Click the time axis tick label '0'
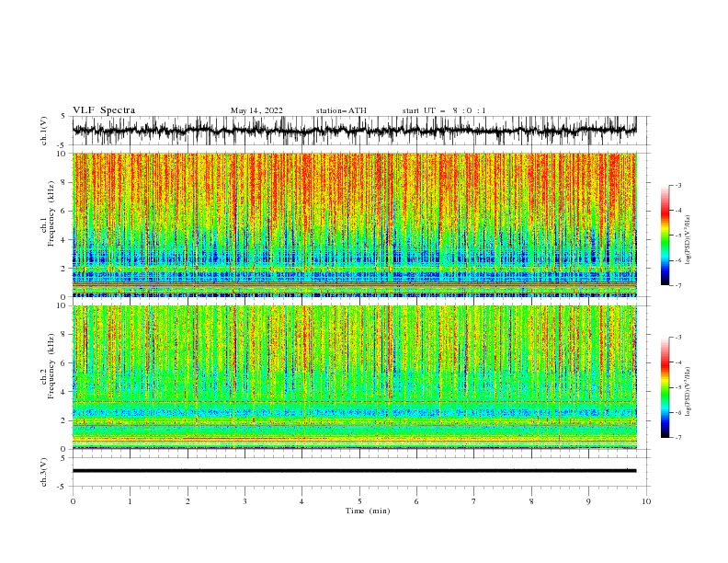 73,501
